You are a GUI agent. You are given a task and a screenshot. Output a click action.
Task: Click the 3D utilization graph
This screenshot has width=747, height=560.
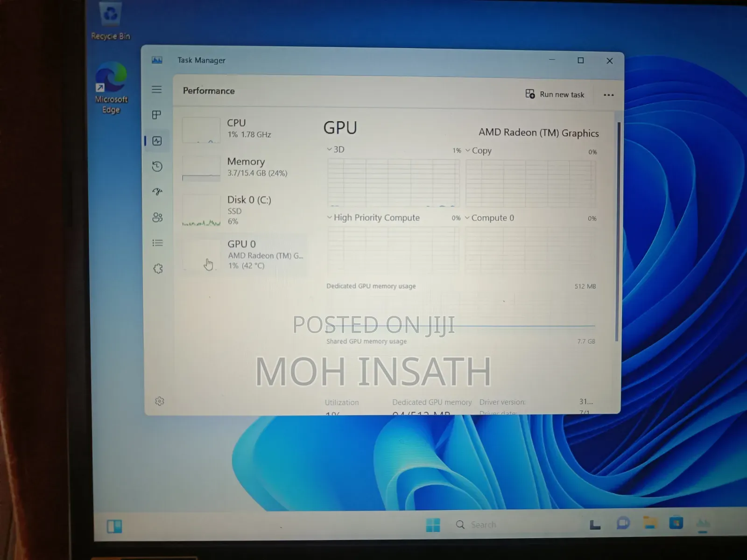(394, 182)
